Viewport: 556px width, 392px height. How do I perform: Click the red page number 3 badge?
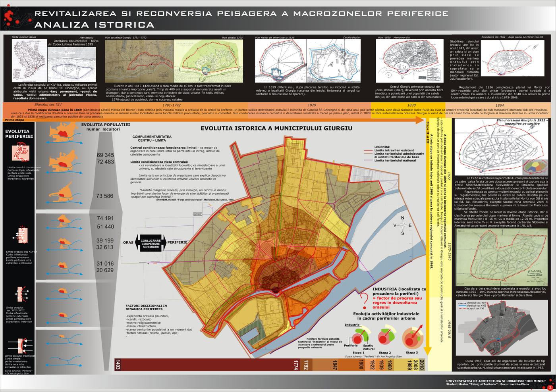550,387
